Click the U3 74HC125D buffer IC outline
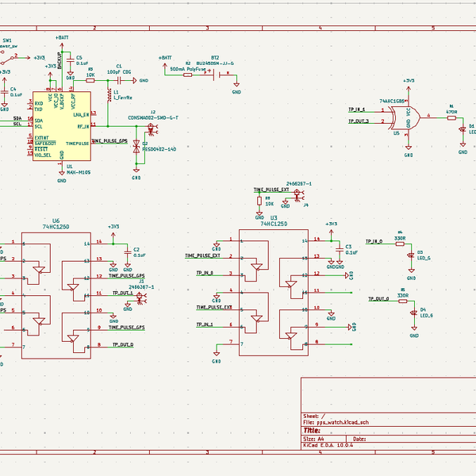Viewport: 476px width, 476px height. pyautogui.click(x=274, y=292)
